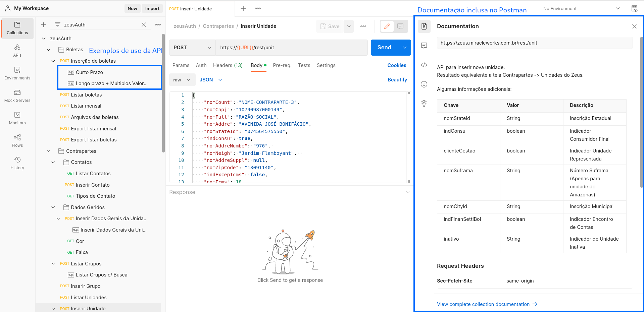644x312 pixels.
Task: Click Beautify to format JSON
Action: [397, 80]
